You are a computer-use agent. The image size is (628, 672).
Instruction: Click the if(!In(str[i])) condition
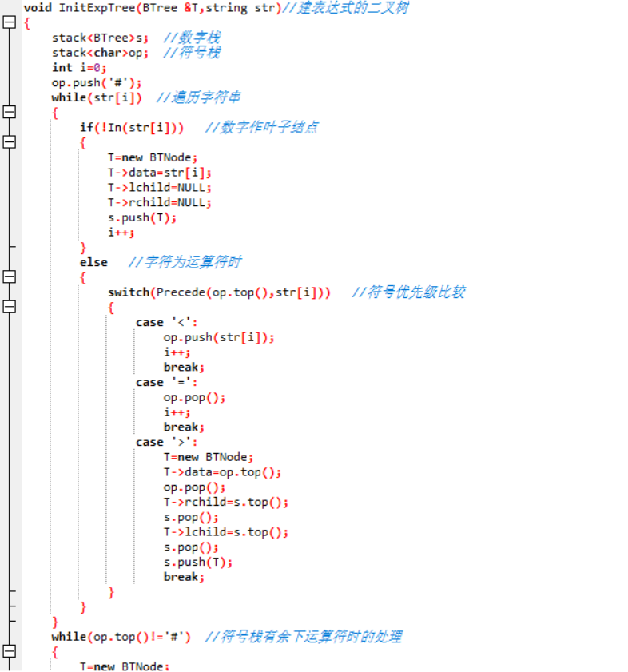pos(132,128)
